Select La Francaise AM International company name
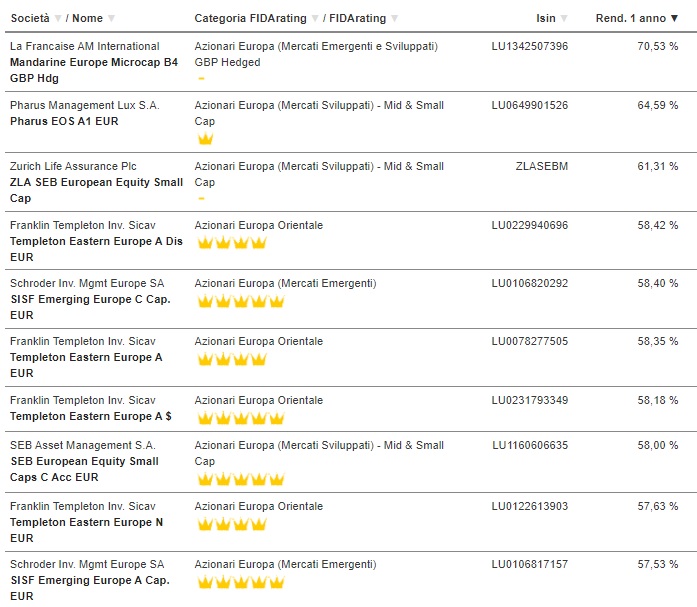Screen dimensions: 697x607 click(x=84, y=46)
